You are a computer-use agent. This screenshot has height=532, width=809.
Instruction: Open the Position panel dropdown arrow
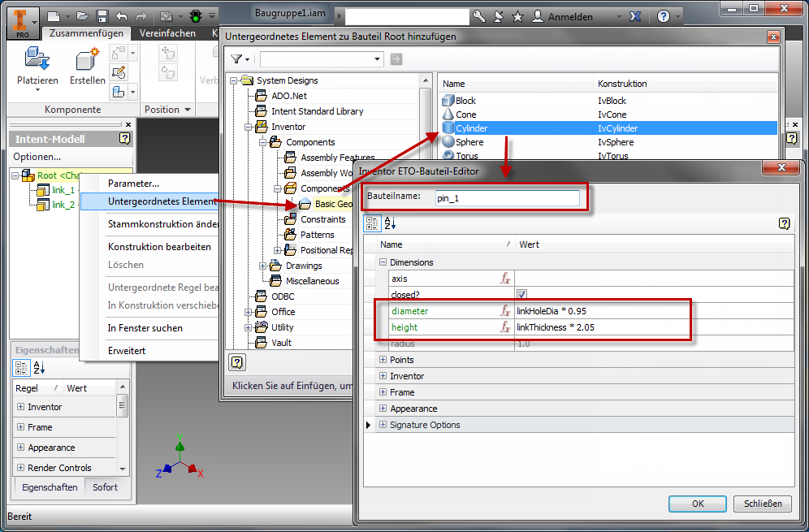(188, 110)
